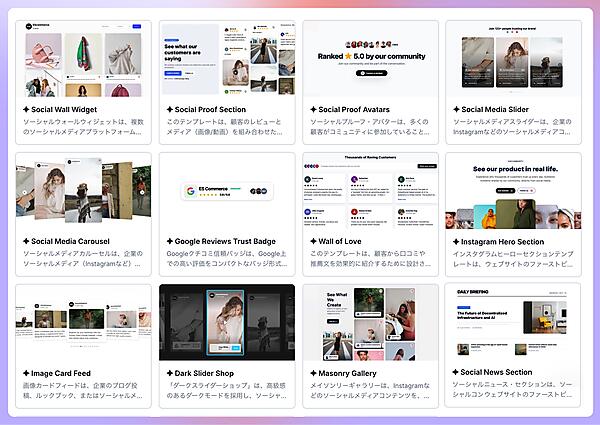Screen dimensions: 600x425
Task: Open the Google Reviews Trust Badge preview
Action: pyautogui.click(x=227, y=191)
